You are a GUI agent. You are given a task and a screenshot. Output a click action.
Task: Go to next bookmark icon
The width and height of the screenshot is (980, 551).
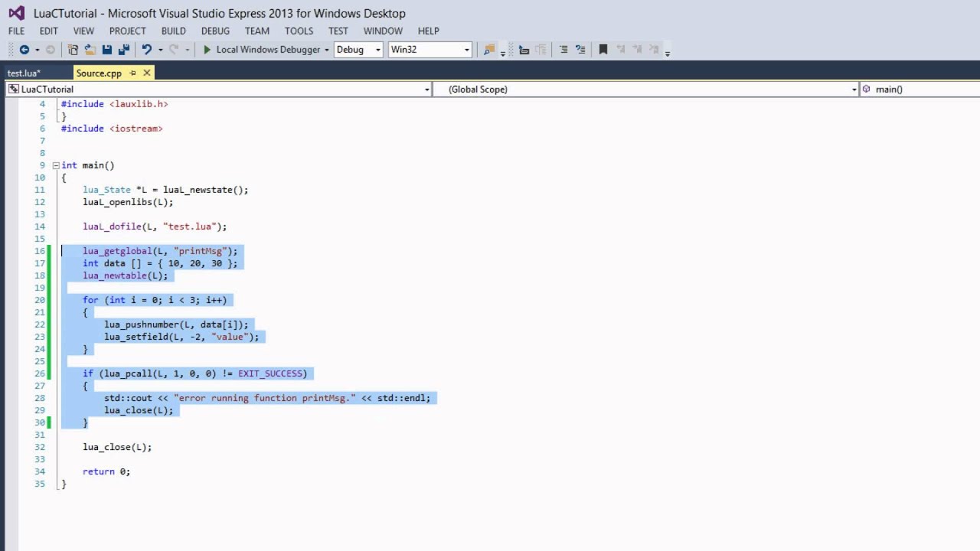click(637, 50)
